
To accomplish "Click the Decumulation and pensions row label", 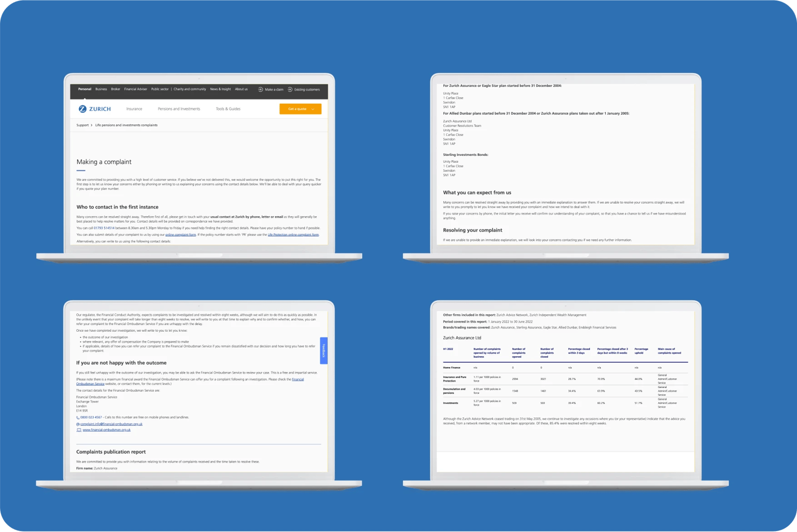I will coord(454,391).
